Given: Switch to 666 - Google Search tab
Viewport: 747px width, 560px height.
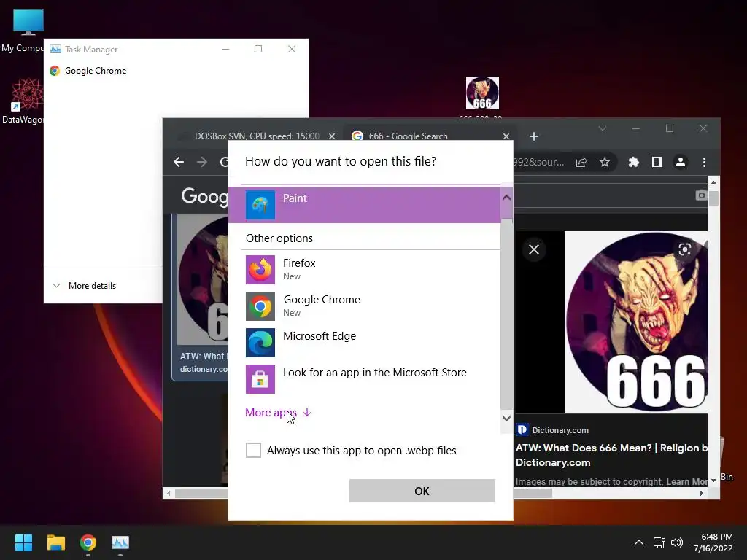Looking at the screenshot, I should (408, 136).
